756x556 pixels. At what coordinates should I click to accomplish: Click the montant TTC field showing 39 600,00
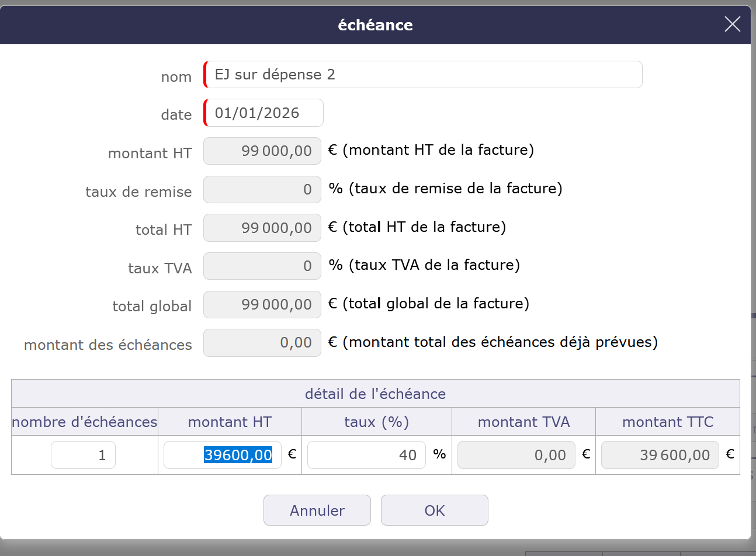[660, 455]
